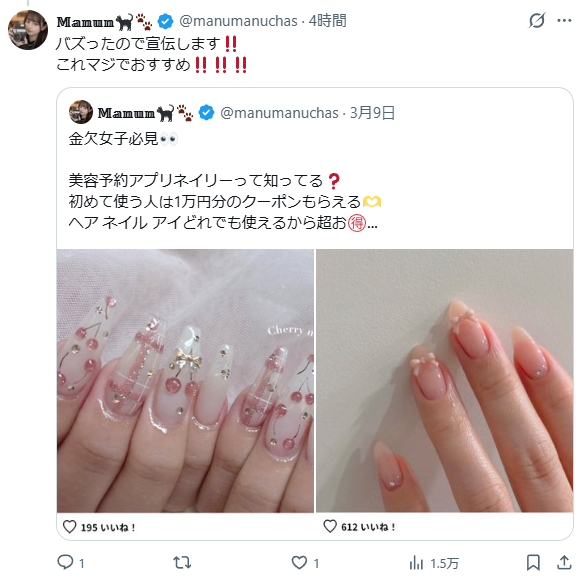The width and height of the screenshot is (586, 585).
Task: Click the 612 いいね heart icon
Action: point(330,526)
